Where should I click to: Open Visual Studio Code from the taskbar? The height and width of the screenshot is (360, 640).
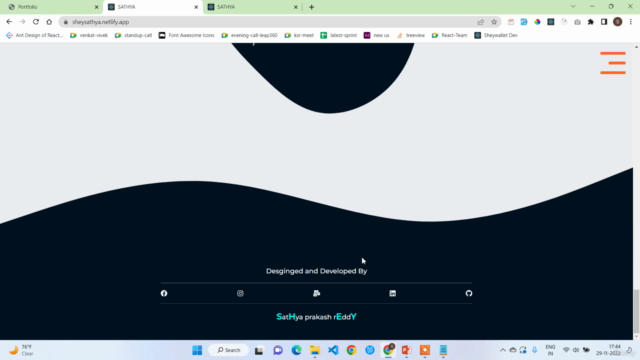(x=333, y=350)
